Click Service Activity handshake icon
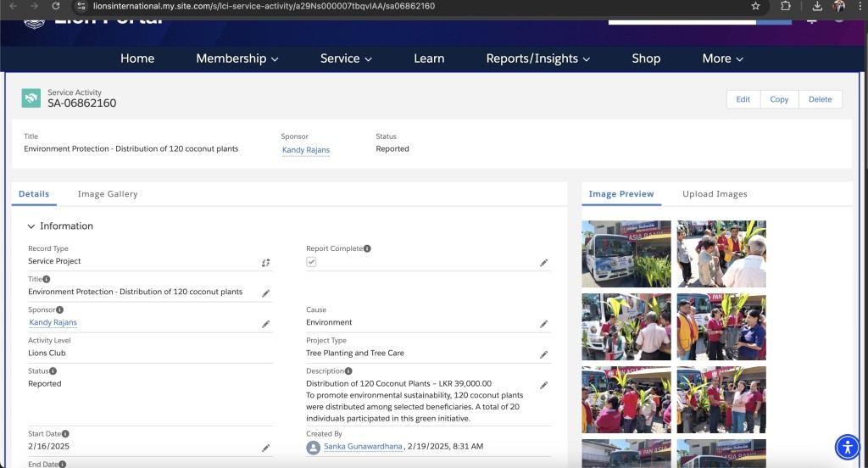 pyautogui.click(x=31, y=98)
